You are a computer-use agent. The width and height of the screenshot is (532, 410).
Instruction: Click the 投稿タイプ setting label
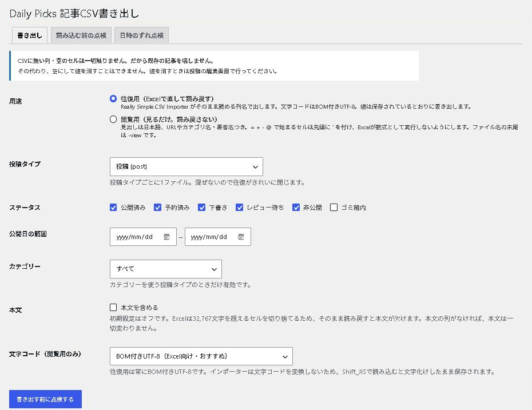tap(25, 164)
